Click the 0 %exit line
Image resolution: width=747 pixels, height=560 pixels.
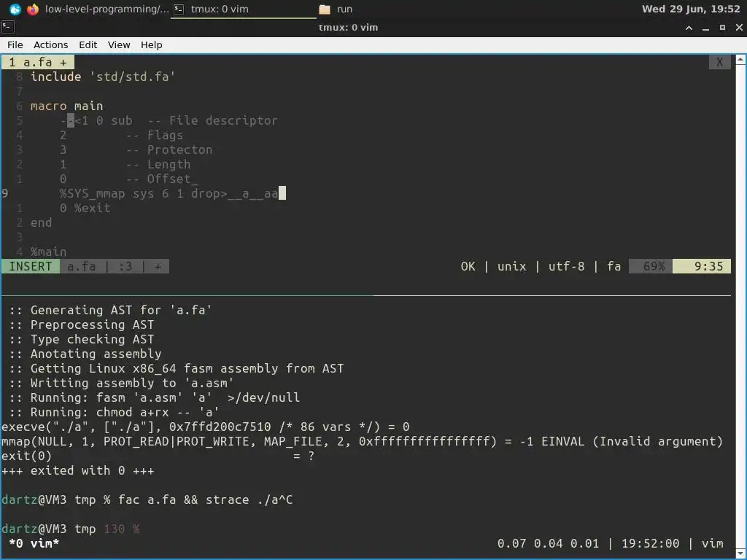coord(85,208)
